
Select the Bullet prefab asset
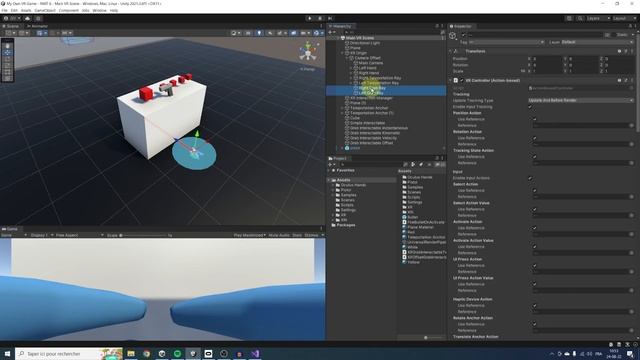point(410,217)
